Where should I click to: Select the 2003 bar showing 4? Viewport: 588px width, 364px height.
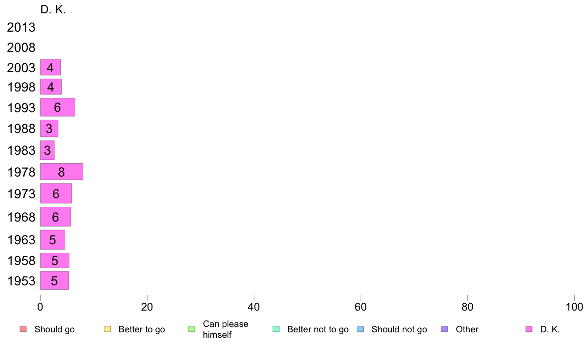click(x=50, y=67)
